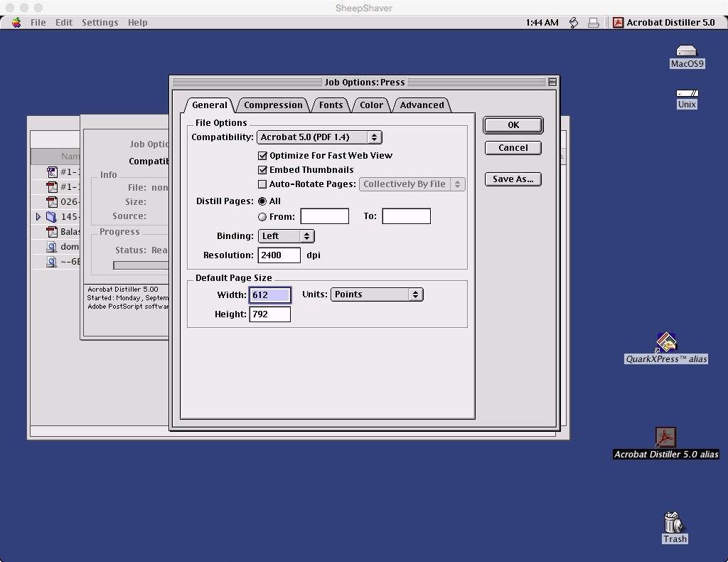Click the MacOS9 disk icon
The width and height of the screenshot is (728, 562).
coord(687,51)
